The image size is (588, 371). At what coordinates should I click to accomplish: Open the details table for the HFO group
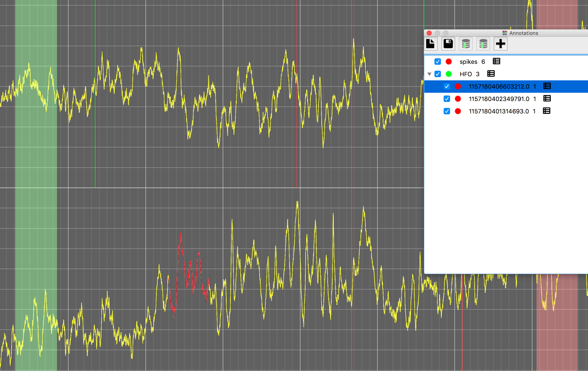[x=491, y=74]
